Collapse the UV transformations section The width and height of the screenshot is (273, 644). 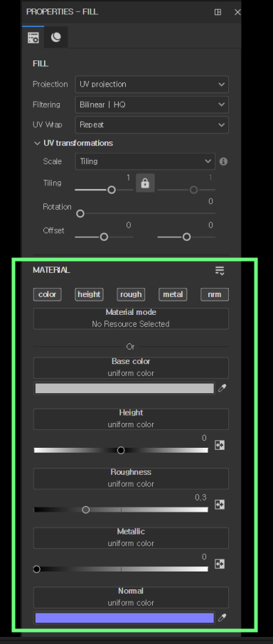pyautogui.click(x=38, y=144)
